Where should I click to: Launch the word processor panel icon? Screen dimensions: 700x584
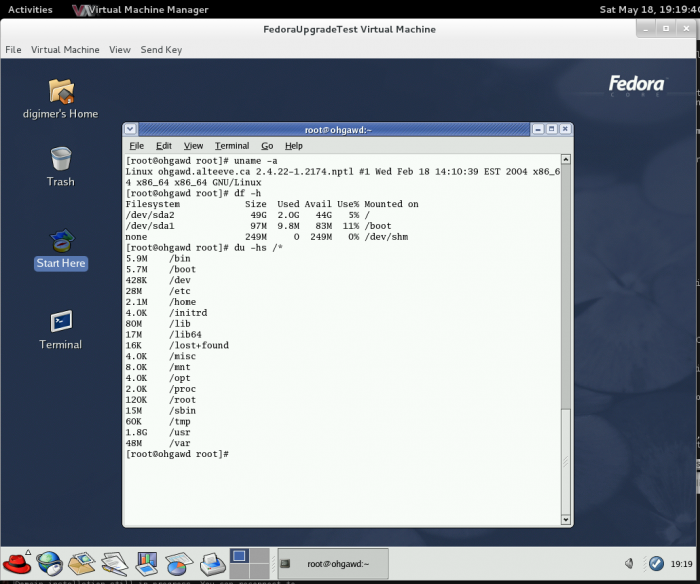(x=114, y=563)
